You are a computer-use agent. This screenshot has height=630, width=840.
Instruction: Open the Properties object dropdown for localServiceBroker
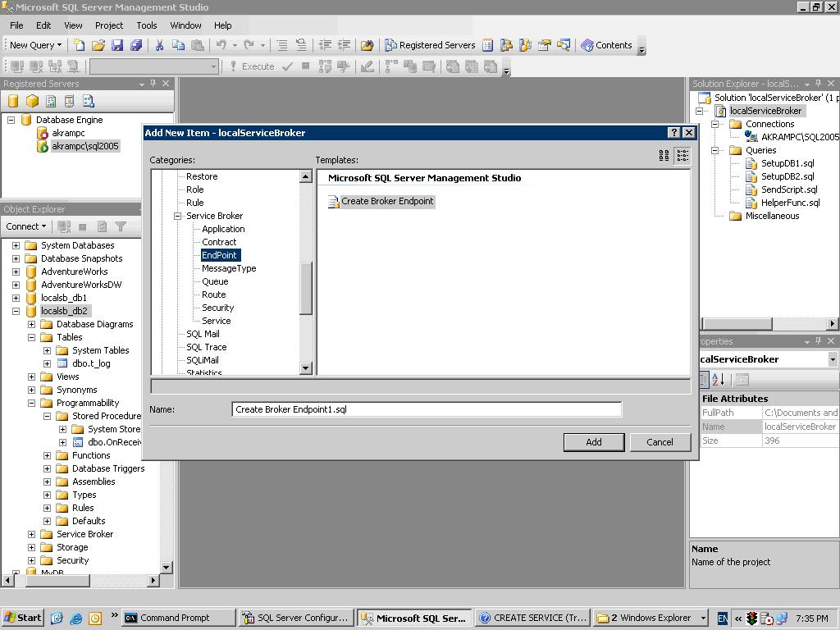tap(833, 359)
